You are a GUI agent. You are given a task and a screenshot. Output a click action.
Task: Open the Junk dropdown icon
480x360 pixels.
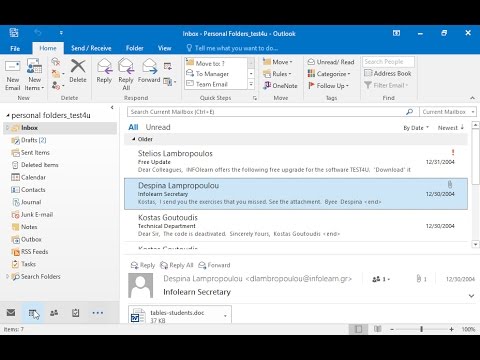57,86
